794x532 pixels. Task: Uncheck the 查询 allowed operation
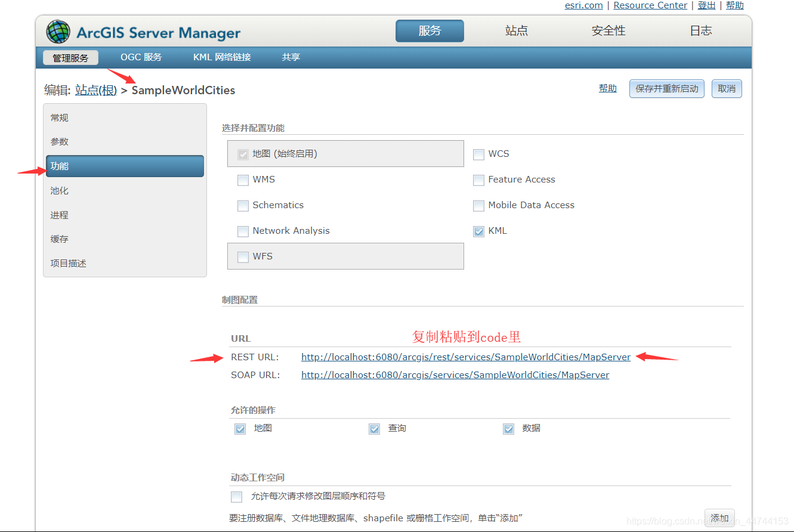click(x=374, y=429)
